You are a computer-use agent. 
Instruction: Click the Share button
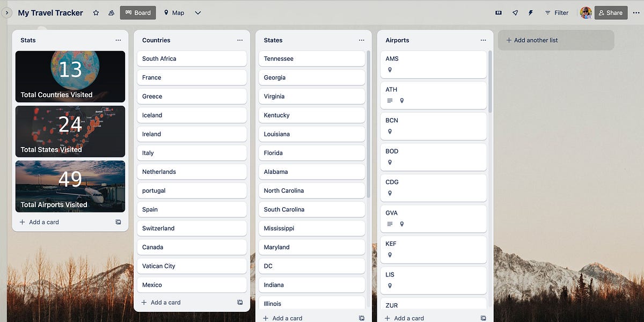click(x=611, y=12)
